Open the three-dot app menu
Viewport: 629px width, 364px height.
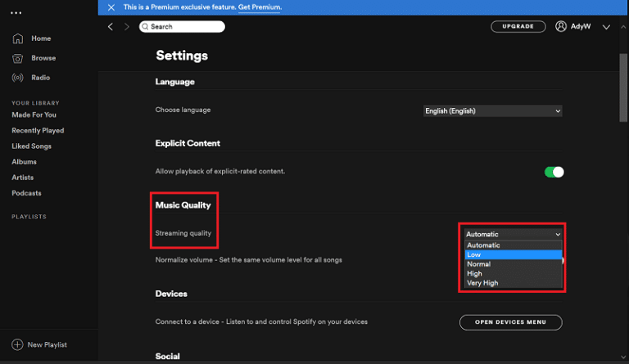click(16, 13)
